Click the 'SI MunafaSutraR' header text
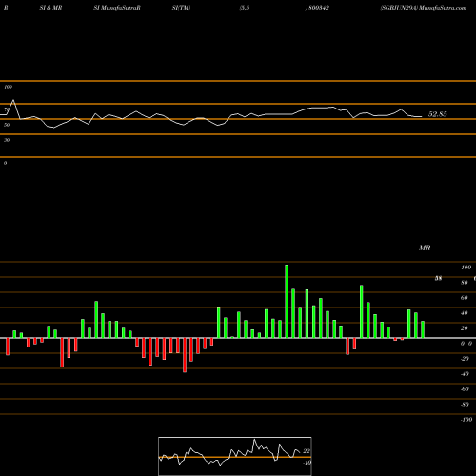The image size is (476, 476). (117, 8)
